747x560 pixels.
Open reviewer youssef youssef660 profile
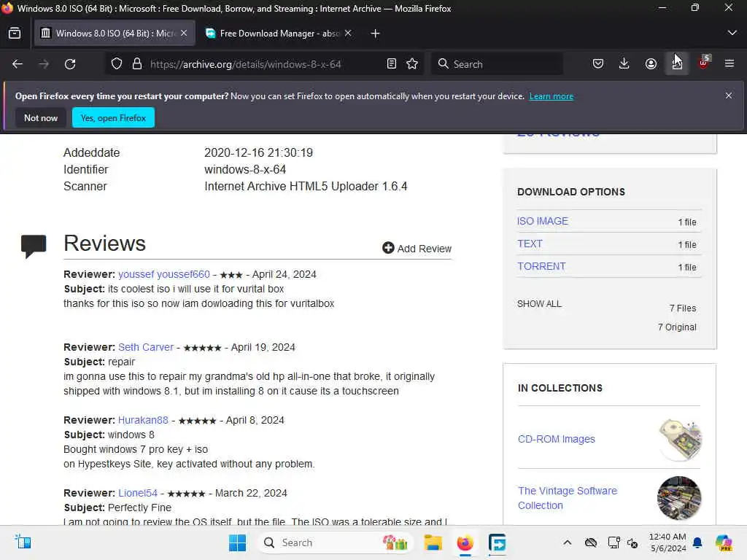[164, 274]
